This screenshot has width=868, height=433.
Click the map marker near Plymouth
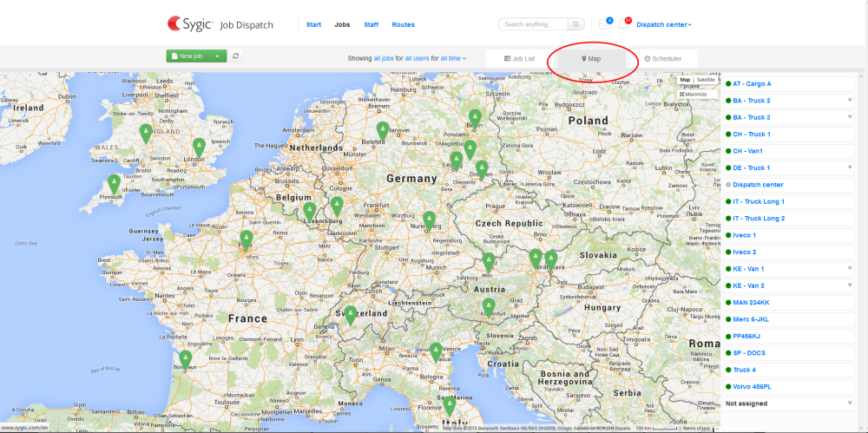click(114, 184)
